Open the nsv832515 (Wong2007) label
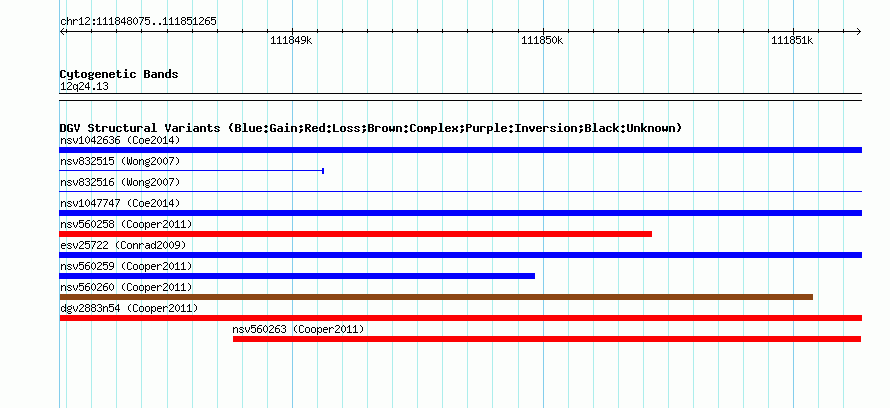This screenshot has height=408, width=890. coord(120,161)
